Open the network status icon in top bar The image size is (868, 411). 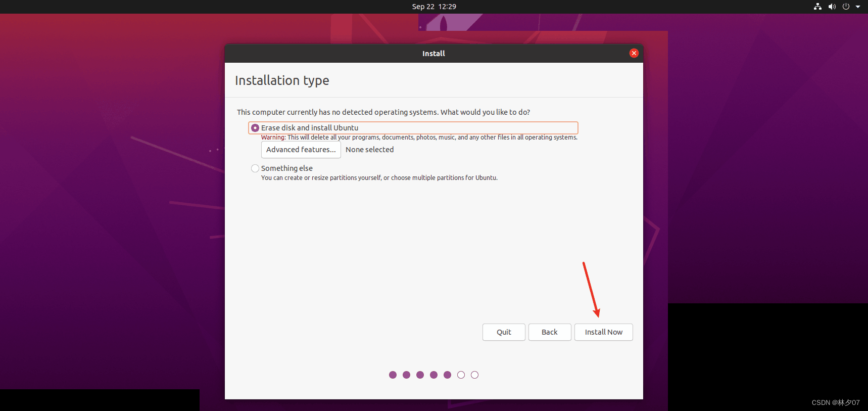click(817, 7)
